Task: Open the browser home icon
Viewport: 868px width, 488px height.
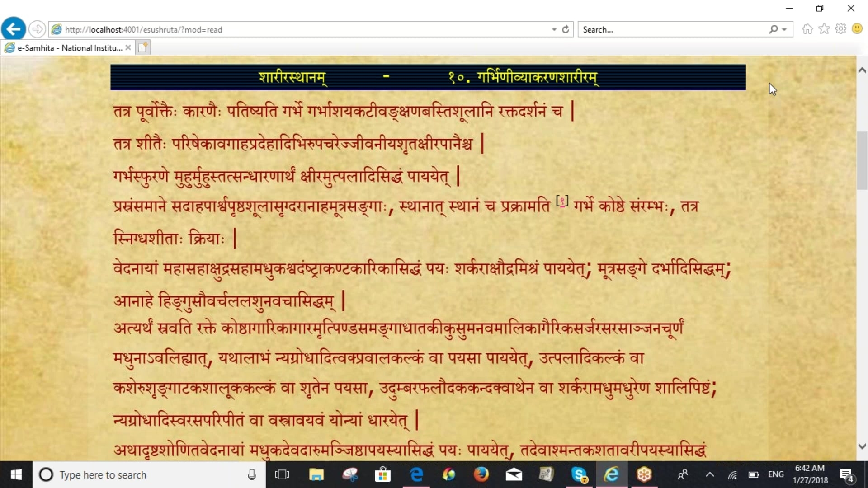Action: [x=807, y=29]
